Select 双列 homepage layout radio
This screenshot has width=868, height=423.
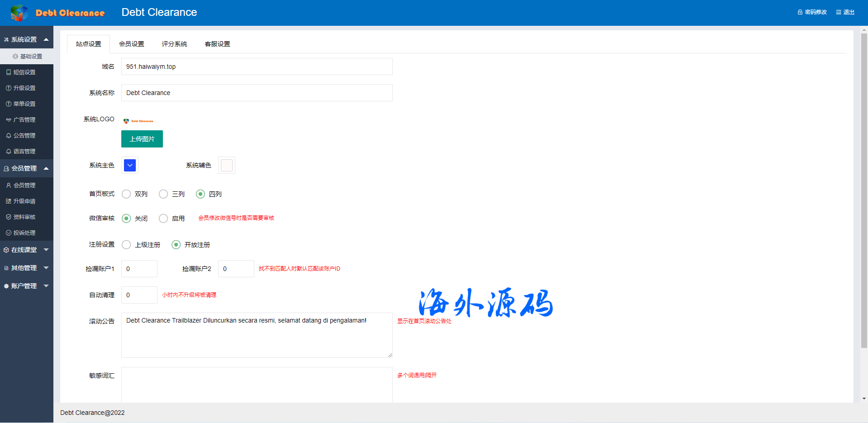[x=126, y=194]
